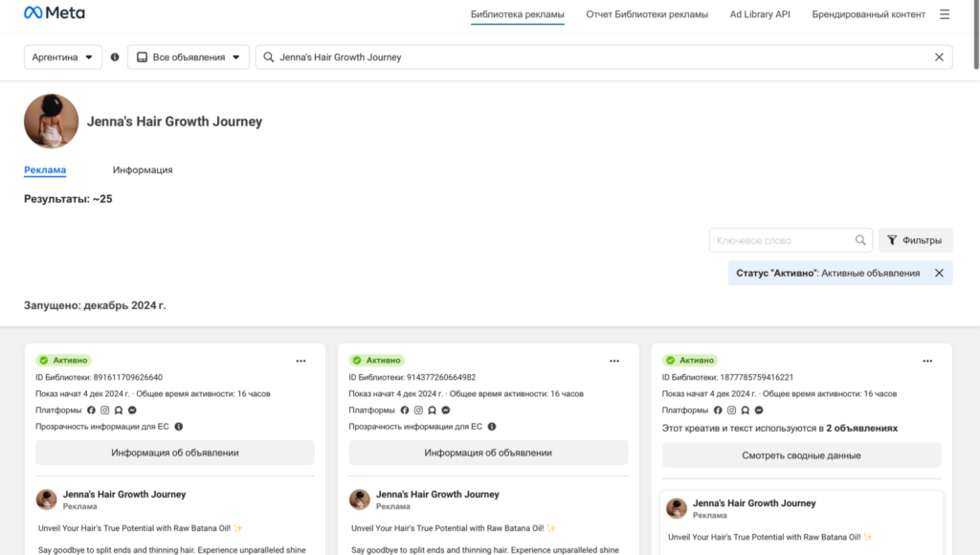
Task: Click Messenger platform icon on ad 1877785759416221
Action: pyautogui.click(x=759, y=410)
